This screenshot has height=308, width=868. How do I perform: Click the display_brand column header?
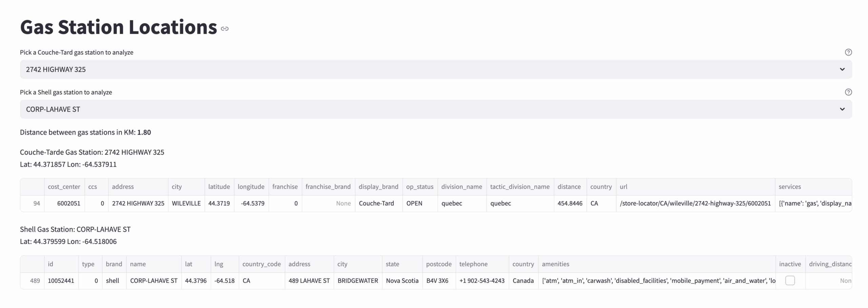point(378,187)
